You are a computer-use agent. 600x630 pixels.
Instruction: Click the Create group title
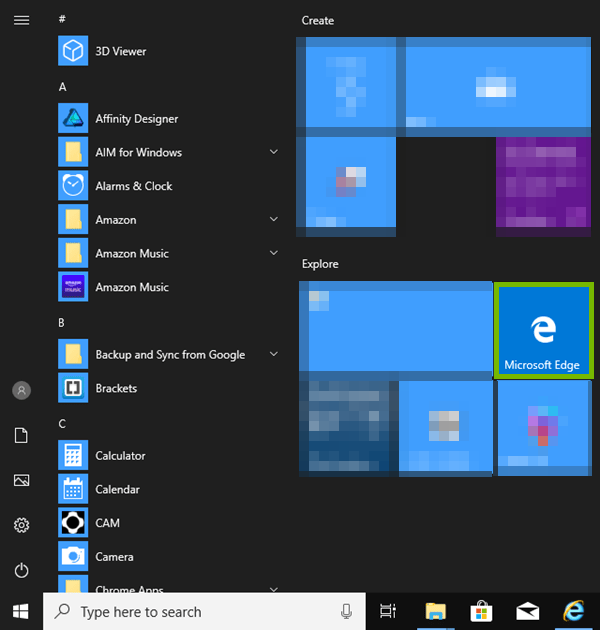[x=317, y=20]
